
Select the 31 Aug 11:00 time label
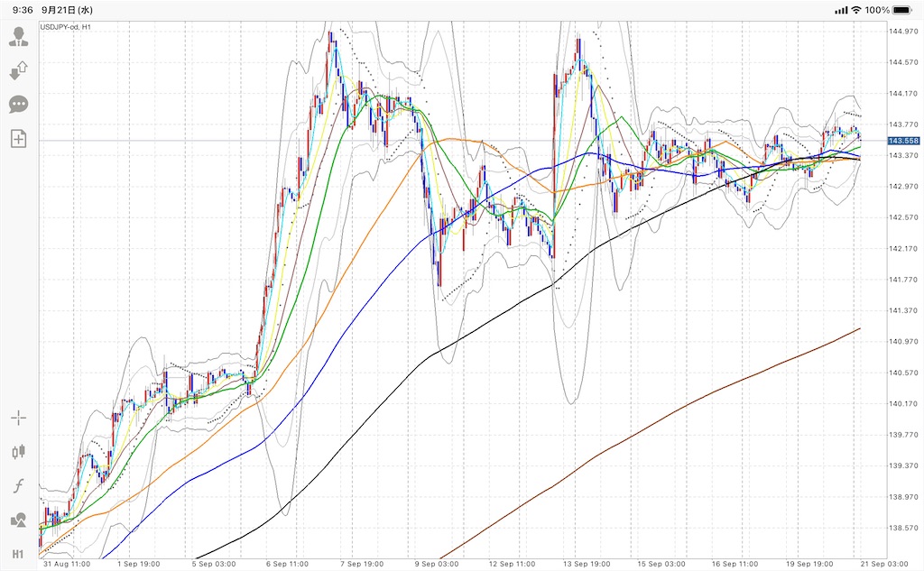coord(67,564)
